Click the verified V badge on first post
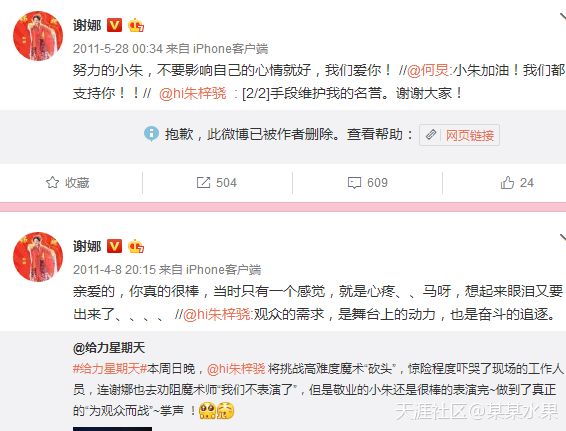 tap(114, 25)
